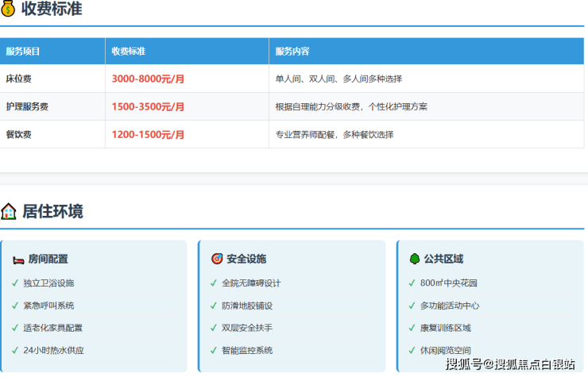Select the 收费标准 column header
This screenshot has width=588, height=377.
(128, 52)
